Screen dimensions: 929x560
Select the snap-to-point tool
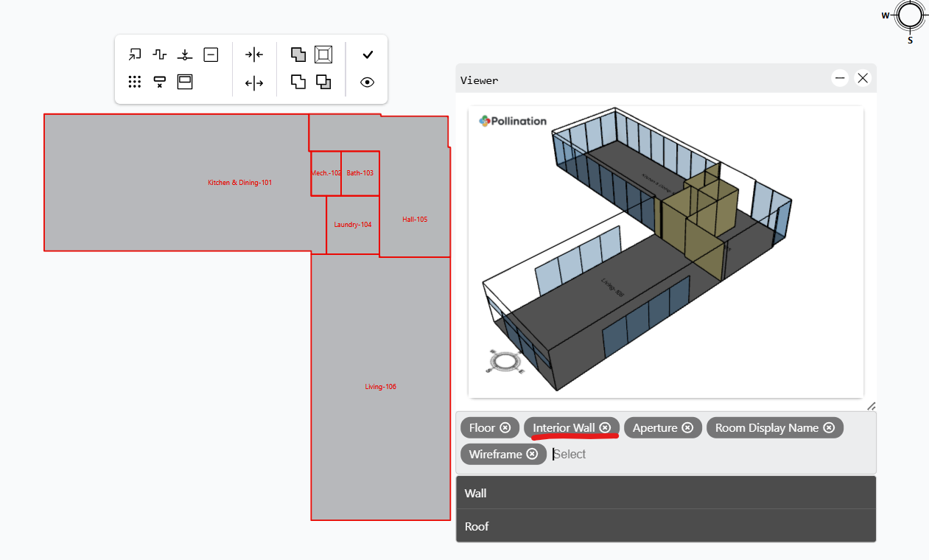point(185,54)
